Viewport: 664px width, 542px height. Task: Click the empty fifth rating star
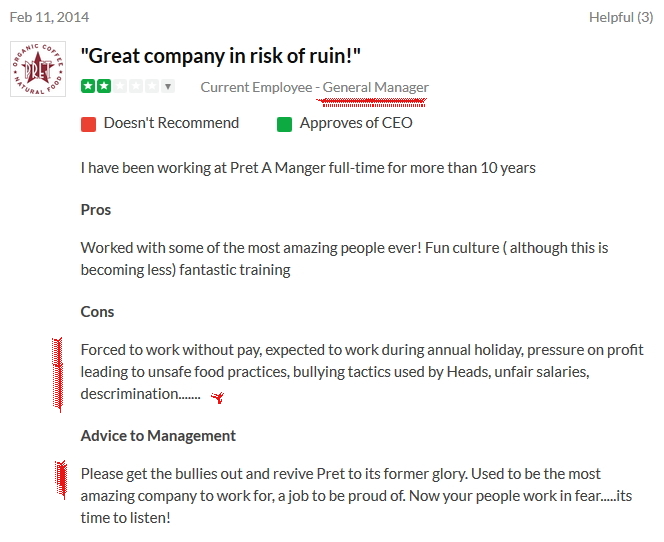click(153, 87)
